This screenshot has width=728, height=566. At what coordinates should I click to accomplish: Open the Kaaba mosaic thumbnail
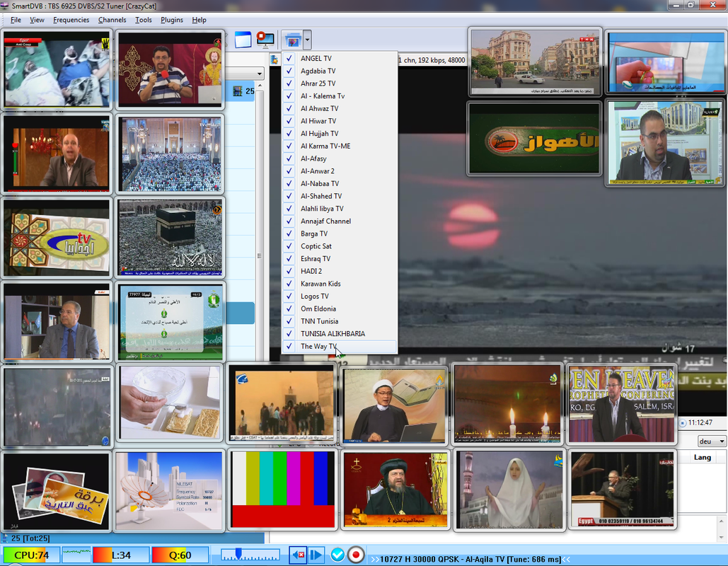point(170,238)
